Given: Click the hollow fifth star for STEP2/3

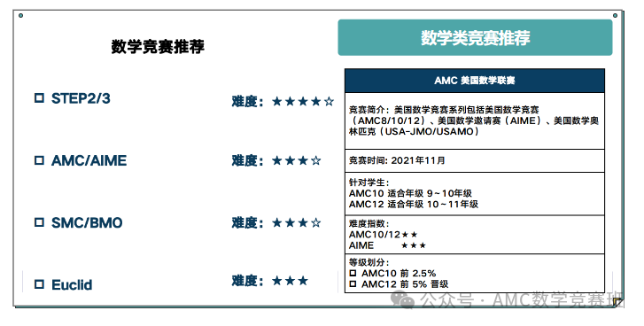Looking at the screenshot, I should point(329,101).
